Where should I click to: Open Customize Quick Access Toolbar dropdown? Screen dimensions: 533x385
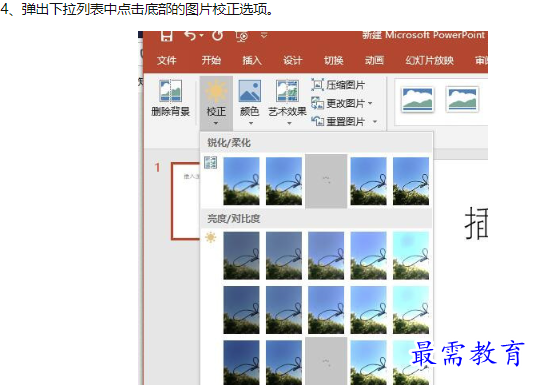[x=264, y=35]
